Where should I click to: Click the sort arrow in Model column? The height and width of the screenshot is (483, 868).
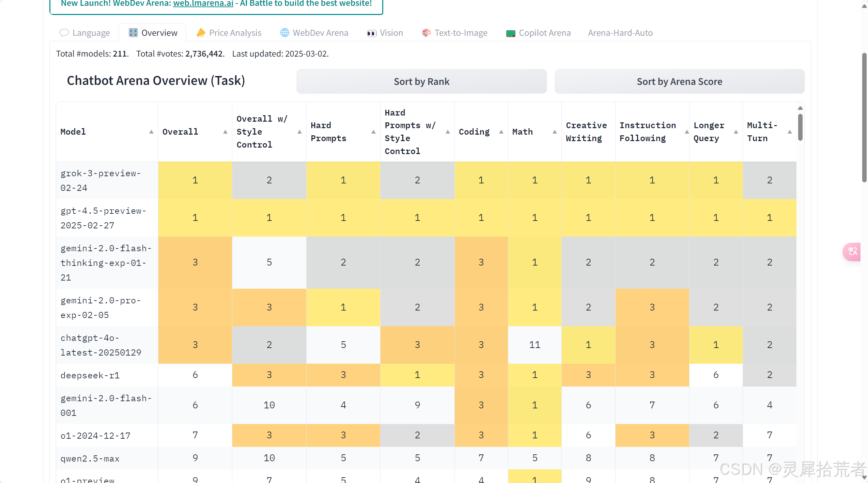pyautogui.click(x=151, y=132)
